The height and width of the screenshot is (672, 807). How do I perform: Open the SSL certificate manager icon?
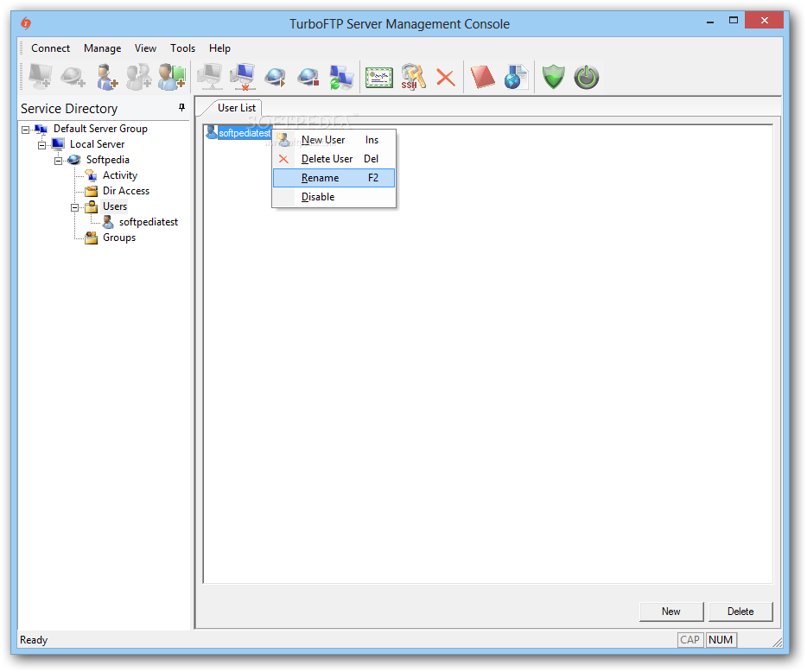click(x=379, y=78)
